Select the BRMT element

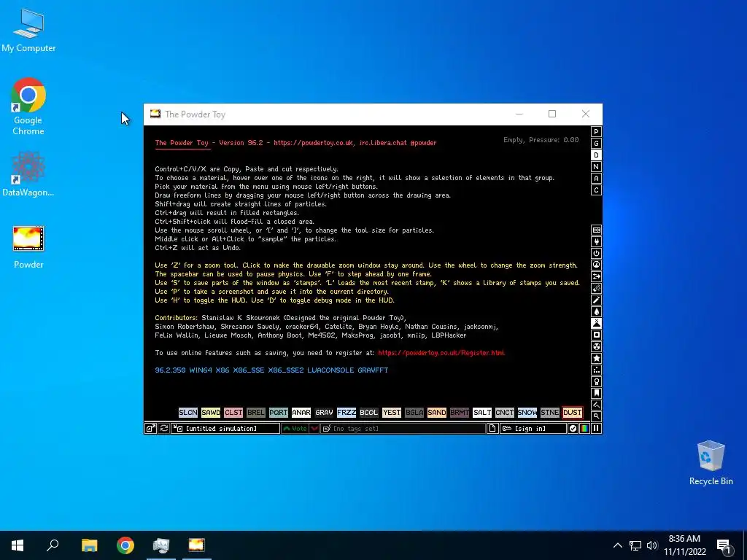click(x=460, y=413)
